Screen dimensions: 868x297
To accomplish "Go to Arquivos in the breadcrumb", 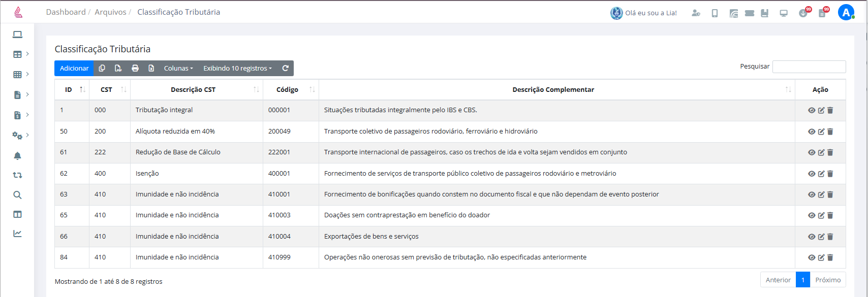I will 110,12.
